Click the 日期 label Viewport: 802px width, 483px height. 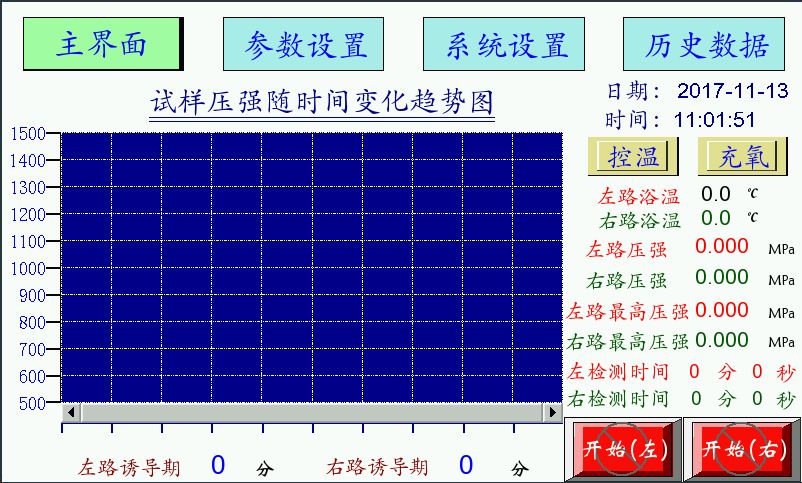(x=634, y=92)
